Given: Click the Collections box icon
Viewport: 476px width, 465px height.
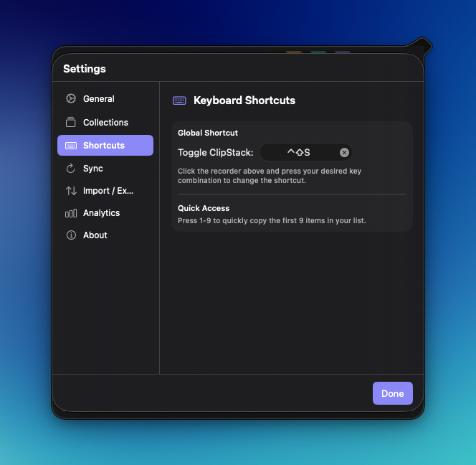Looking at the screenshot, I should 71,122.
